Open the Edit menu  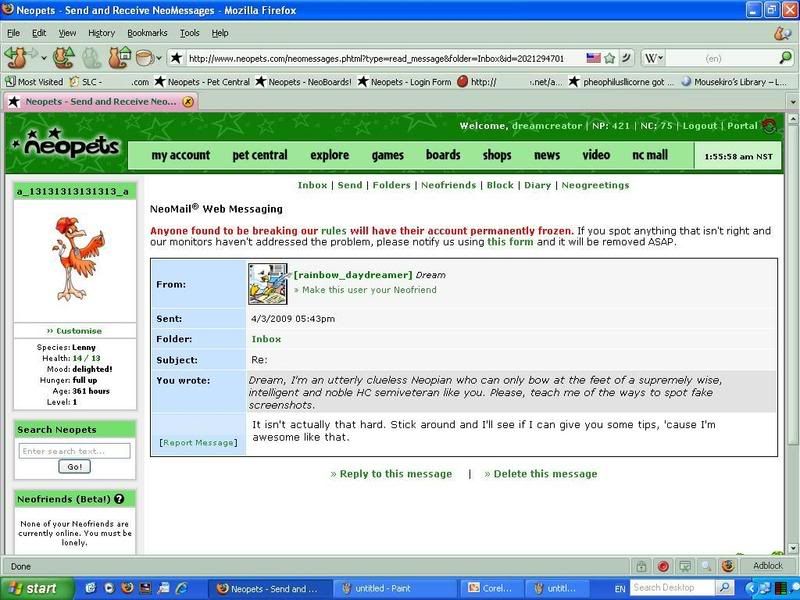pyautogui.click(x=39, y=33)
